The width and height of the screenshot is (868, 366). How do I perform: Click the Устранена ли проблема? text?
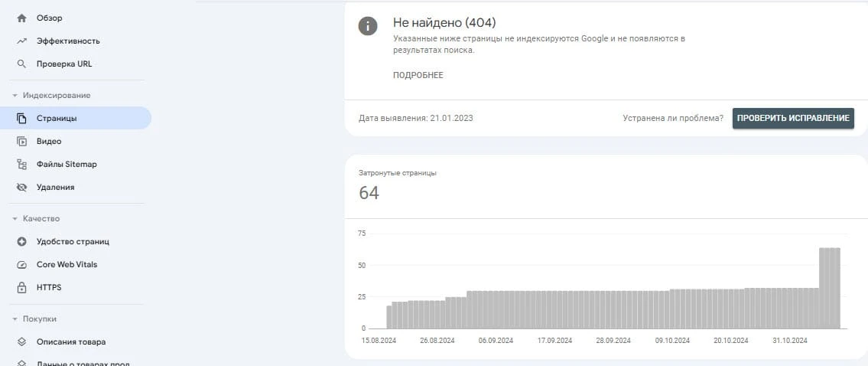[673, 118]
